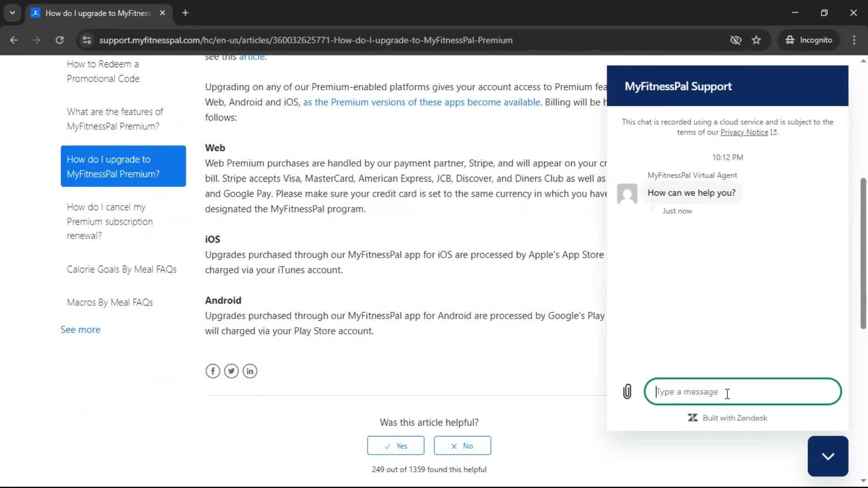Open 'Calorie Goals By Meal FAQs'
This screenshot has height=488, width=868.
122,269
